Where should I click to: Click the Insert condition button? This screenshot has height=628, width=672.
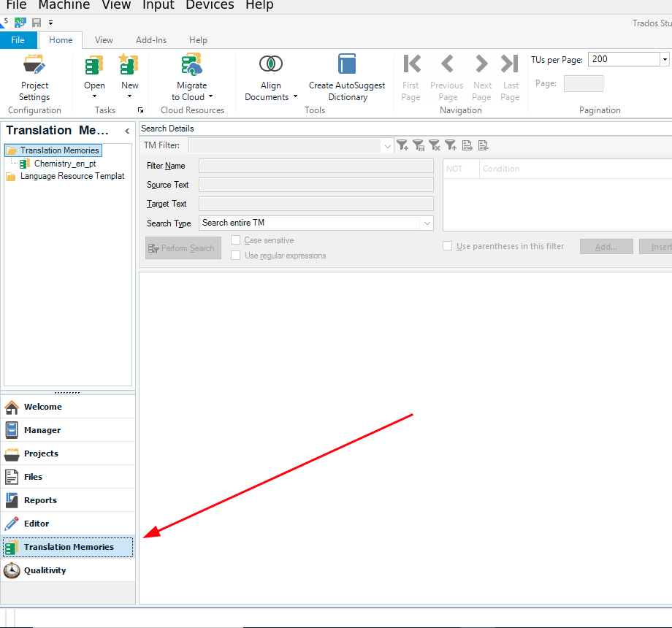[656, 247]
